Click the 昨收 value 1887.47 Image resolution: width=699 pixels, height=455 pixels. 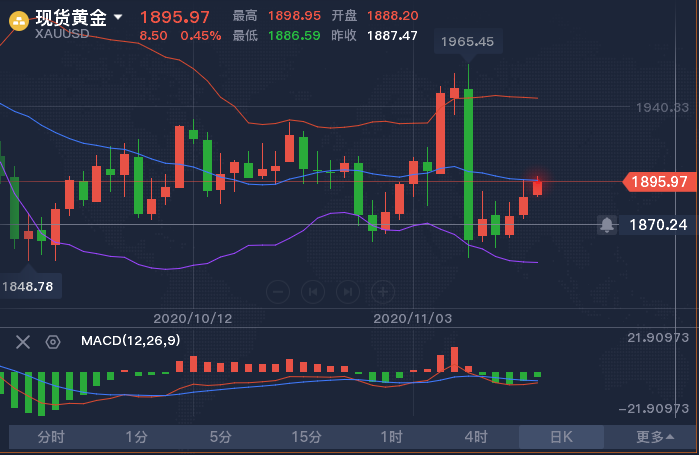(392, 36)
